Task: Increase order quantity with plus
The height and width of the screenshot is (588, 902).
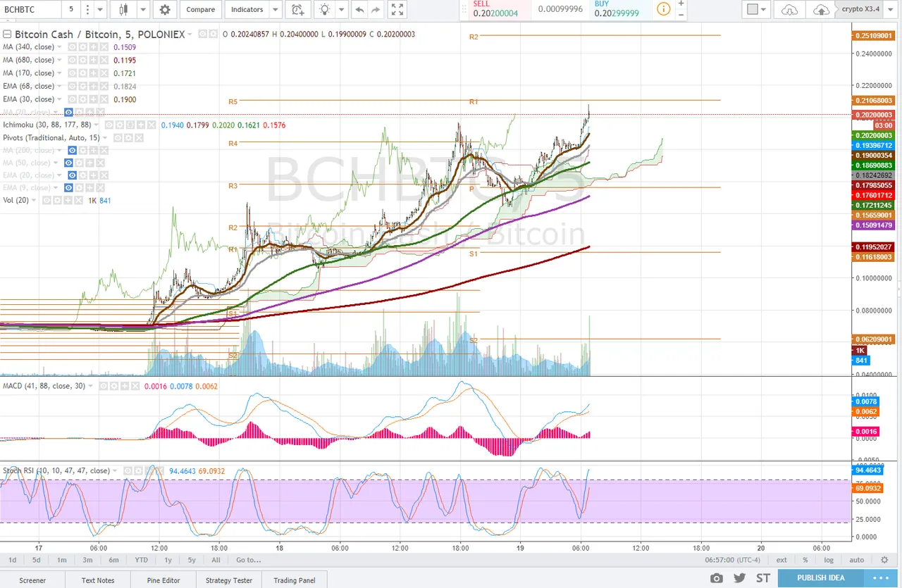Action: [x=681, y=4]
